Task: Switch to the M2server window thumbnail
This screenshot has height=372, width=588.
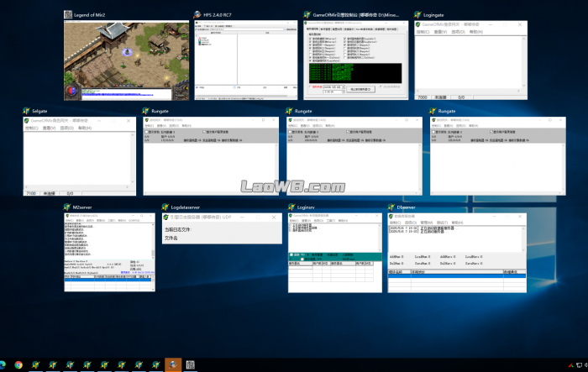Action: click(109, 253)
